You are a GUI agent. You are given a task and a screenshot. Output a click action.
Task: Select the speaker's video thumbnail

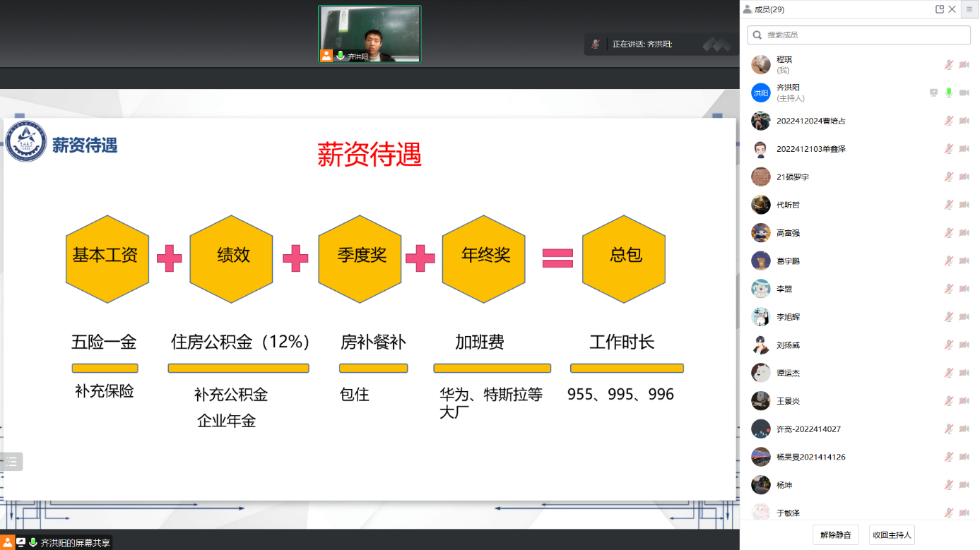point(370,34)
